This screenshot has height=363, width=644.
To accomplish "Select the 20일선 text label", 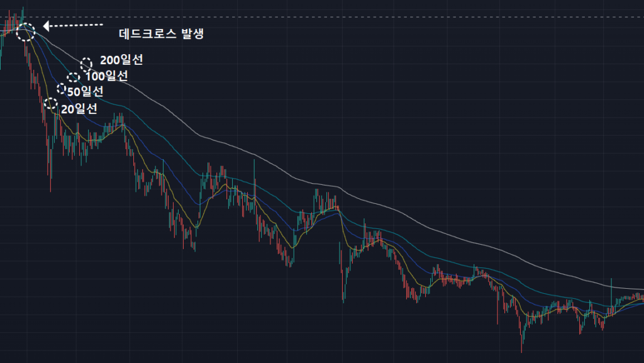I will pos(79,109).
